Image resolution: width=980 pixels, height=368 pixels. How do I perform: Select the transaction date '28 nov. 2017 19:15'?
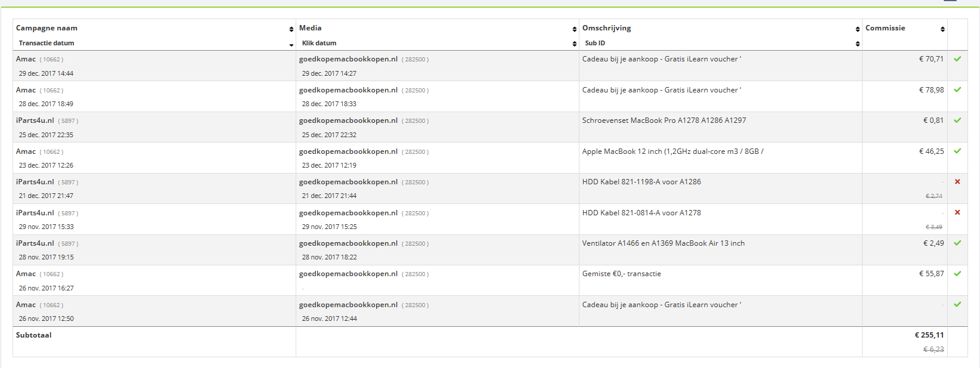point(46,257)
